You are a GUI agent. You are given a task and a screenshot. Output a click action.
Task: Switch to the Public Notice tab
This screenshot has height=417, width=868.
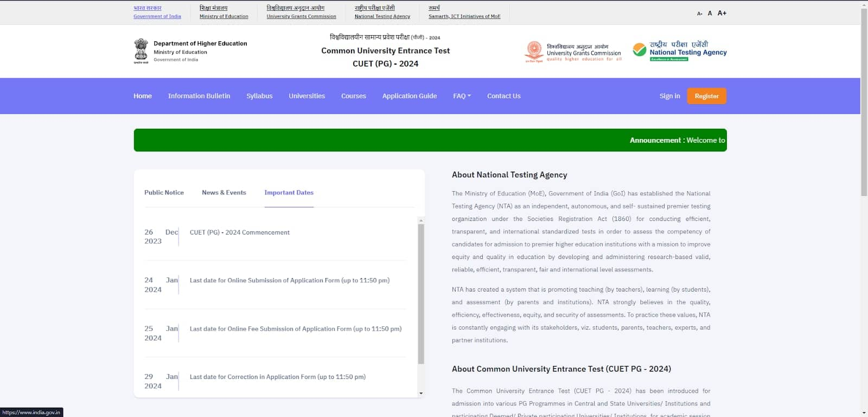(x=164, y=193)
